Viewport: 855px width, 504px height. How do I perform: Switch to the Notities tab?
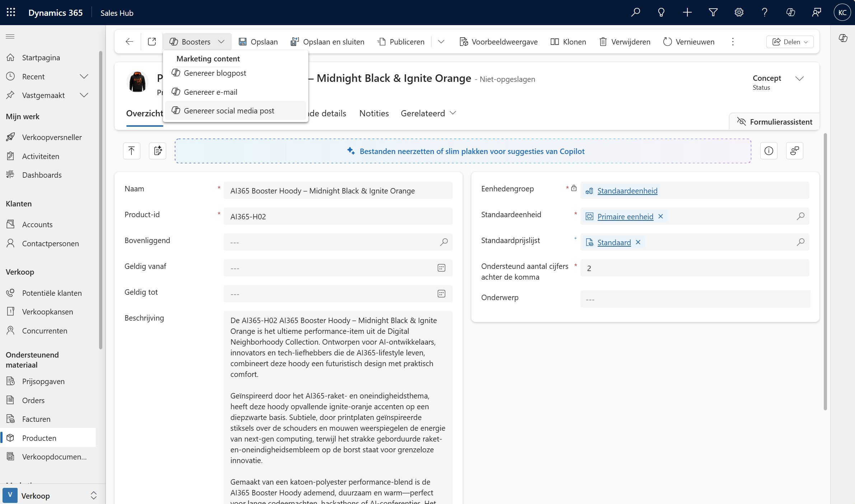point(374,113)
